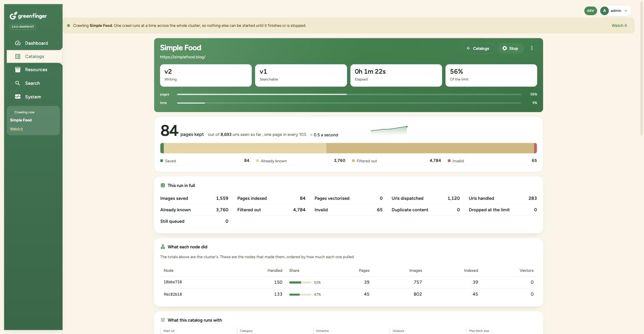Click the 'Images saved' value 1,559
Viewport: 644px width, 334px height.
point(222,198)
